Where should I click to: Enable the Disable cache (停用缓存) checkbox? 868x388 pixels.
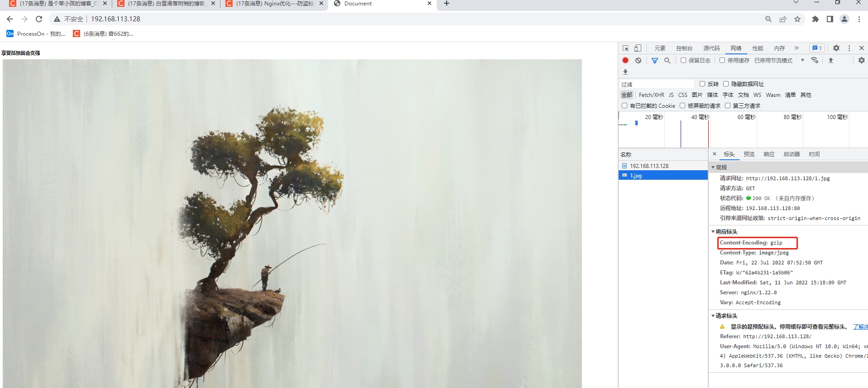point(722,60)
